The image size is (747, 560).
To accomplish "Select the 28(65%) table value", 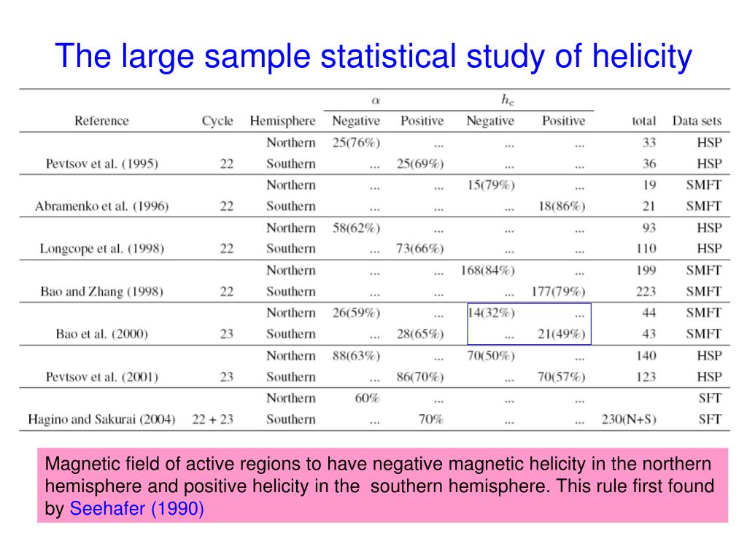I will (x=420, y=334).
